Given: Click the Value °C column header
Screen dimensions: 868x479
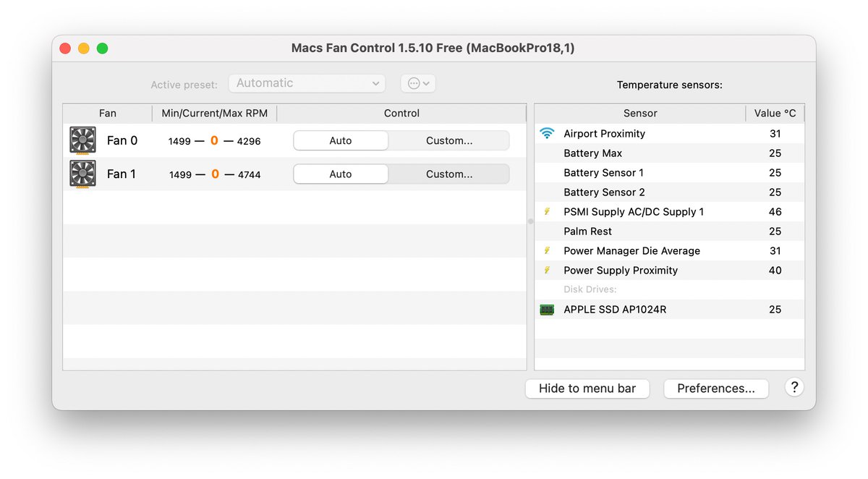Looking at the screenshot, I should coord(775,113).
